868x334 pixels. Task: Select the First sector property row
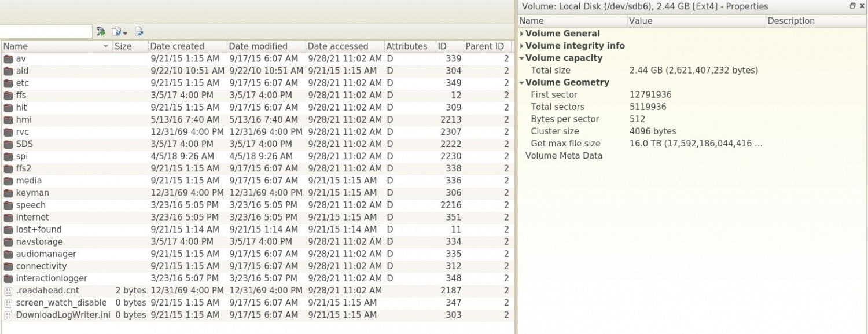pyautogui.click(x=692, y=94)
